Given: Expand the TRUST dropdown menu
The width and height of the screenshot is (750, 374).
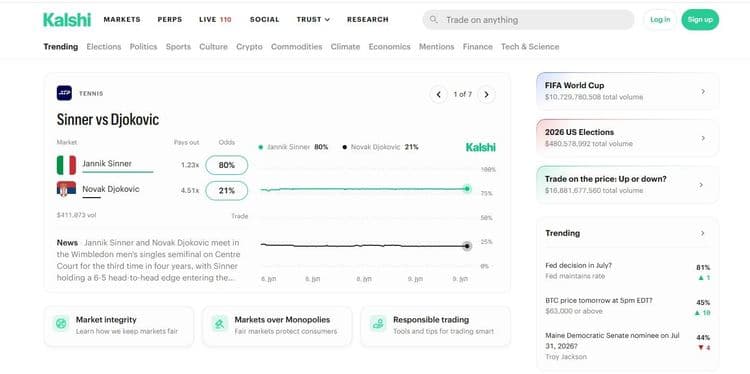Looking at the screenshot, I should 313,20.
